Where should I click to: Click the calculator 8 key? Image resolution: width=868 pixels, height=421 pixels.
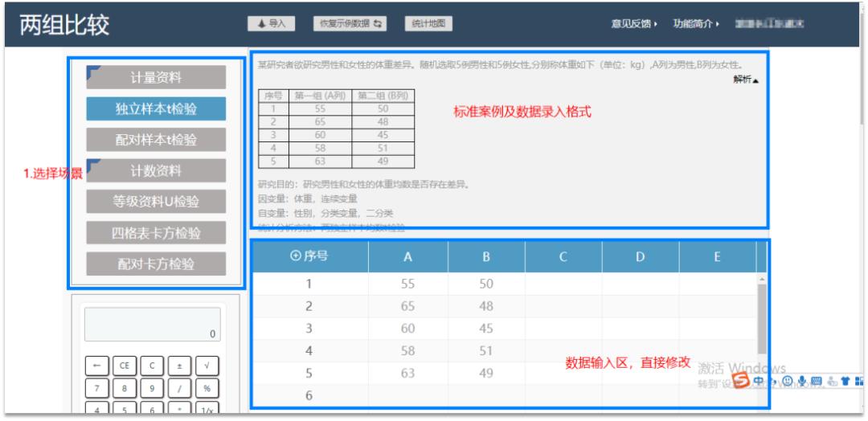coord(125,388)
